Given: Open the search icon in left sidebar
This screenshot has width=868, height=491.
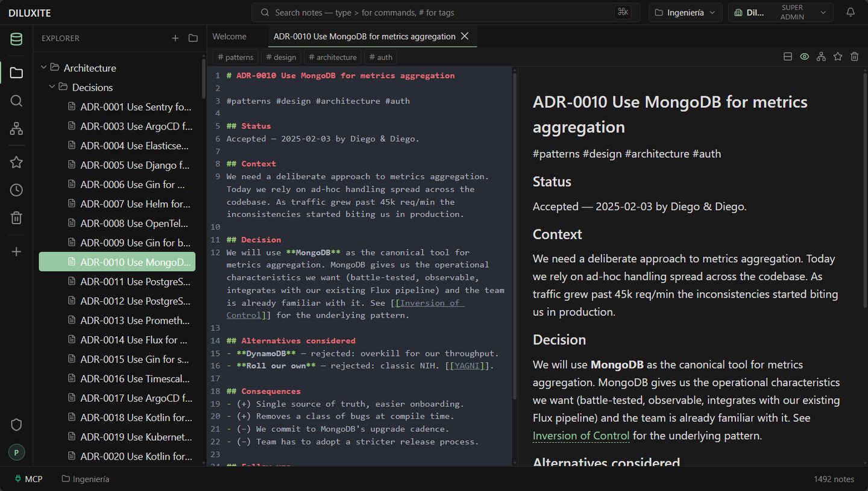Looking at the screenshot, I should point(16,101).
